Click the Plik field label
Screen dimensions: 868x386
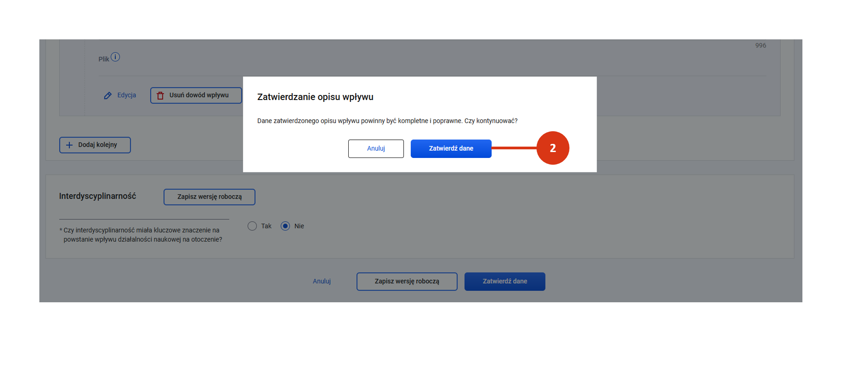click(104, 59)
